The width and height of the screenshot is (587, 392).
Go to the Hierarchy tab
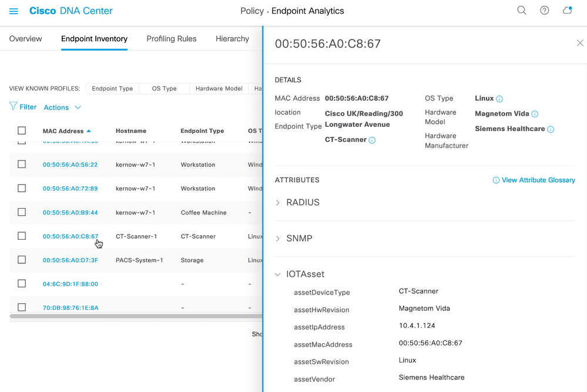click(232, 39)
